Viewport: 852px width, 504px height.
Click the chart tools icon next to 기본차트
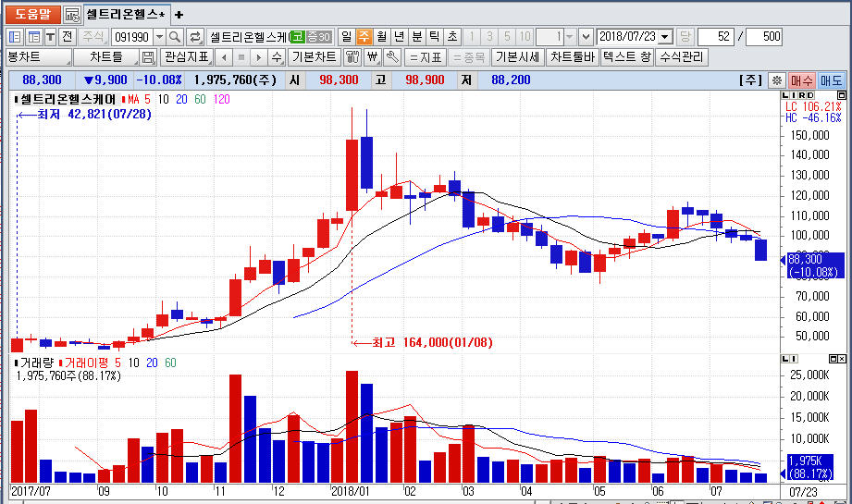coord(352,57)
